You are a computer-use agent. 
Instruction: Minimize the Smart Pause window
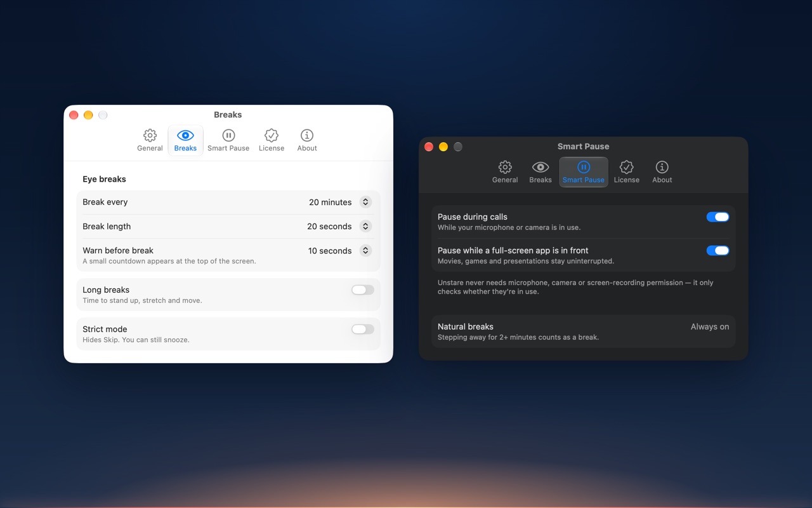click(443, 147)
